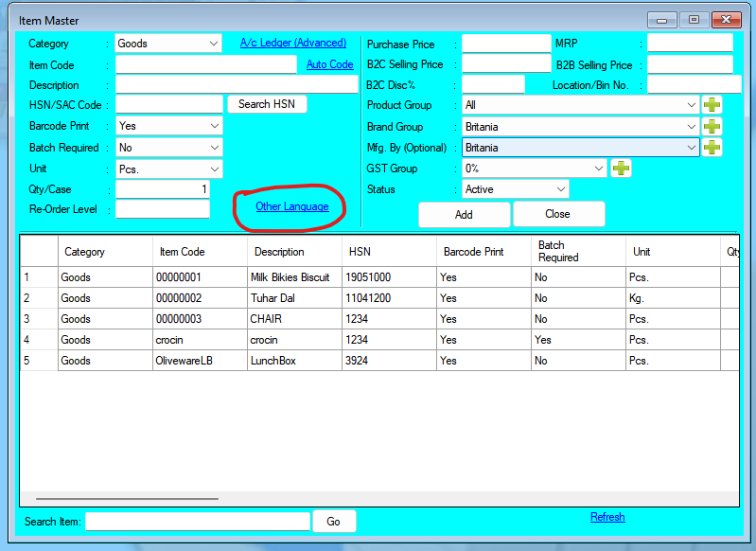
Task: Click the Purchase Price field
Action: coord(506,44)
